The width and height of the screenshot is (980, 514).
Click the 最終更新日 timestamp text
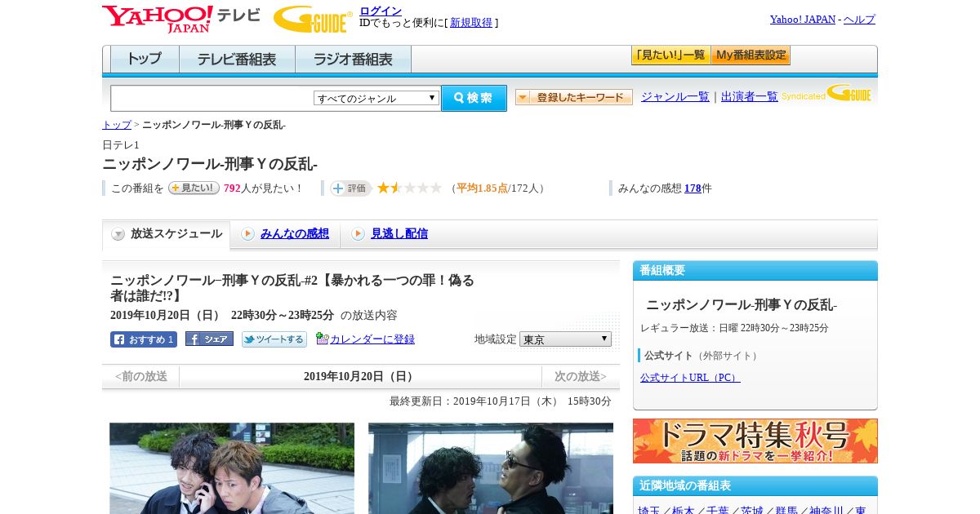pyautogui.click(x=501, y=401)
